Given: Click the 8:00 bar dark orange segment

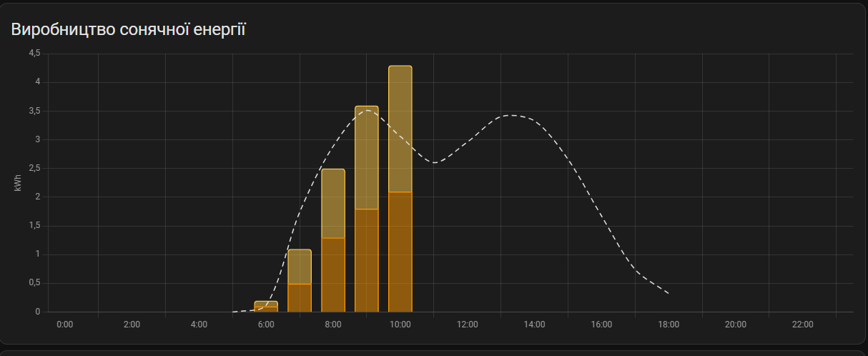Looking at the screenshot, I should [x=333, y=275].
